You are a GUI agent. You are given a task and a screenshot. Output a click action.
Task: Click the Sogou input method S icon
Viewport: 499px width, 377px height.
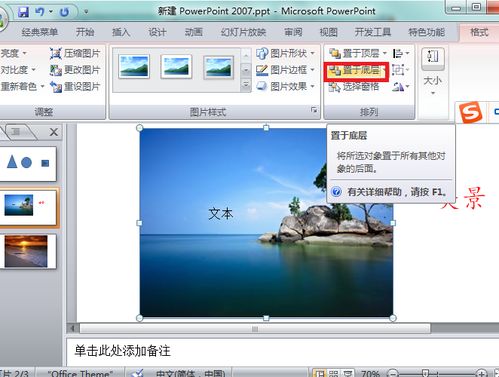click(x=470, y=112)
